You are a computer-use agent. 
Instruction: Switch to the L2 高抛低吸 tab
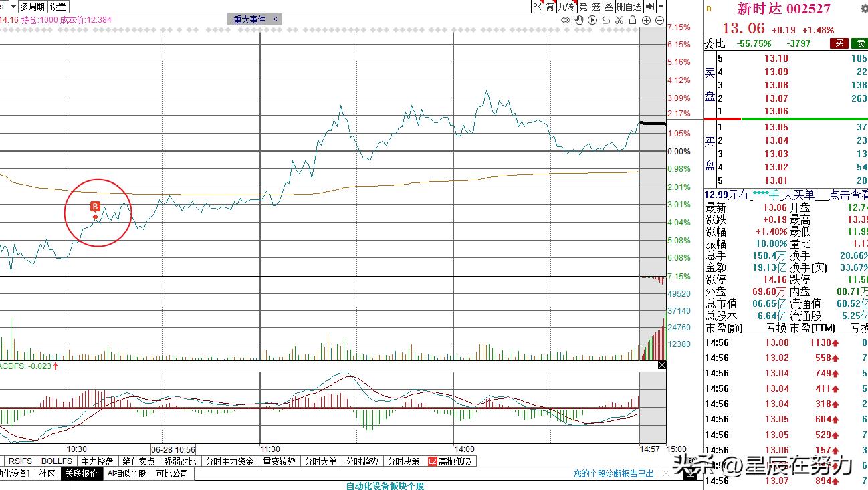point(450,461)
